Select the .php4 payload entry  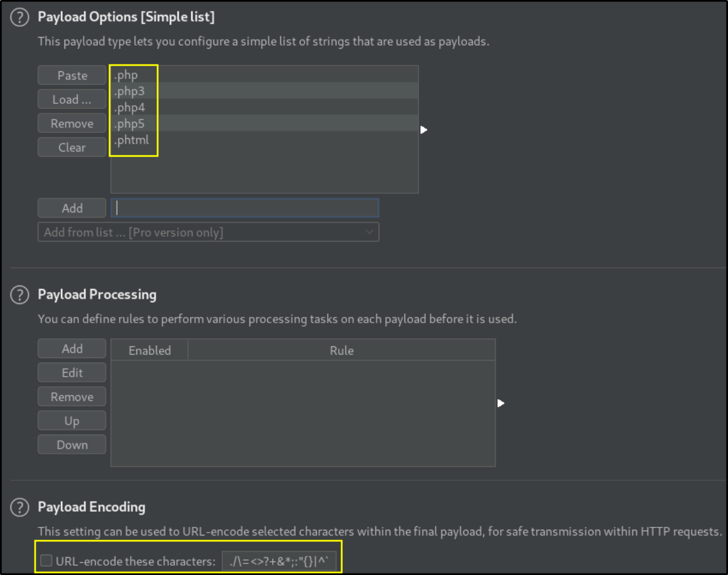(x=265, y=107)
